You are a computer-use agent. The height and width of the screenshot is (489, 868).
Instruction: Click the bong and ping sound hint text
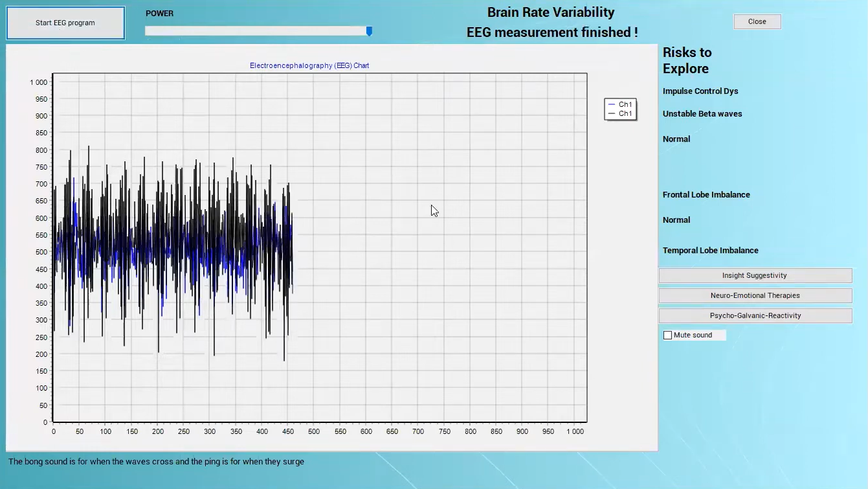coord(156,462)
